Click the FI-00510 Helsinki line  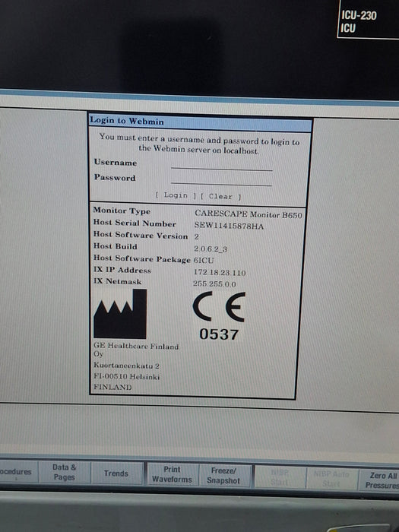tap(127, 376)
